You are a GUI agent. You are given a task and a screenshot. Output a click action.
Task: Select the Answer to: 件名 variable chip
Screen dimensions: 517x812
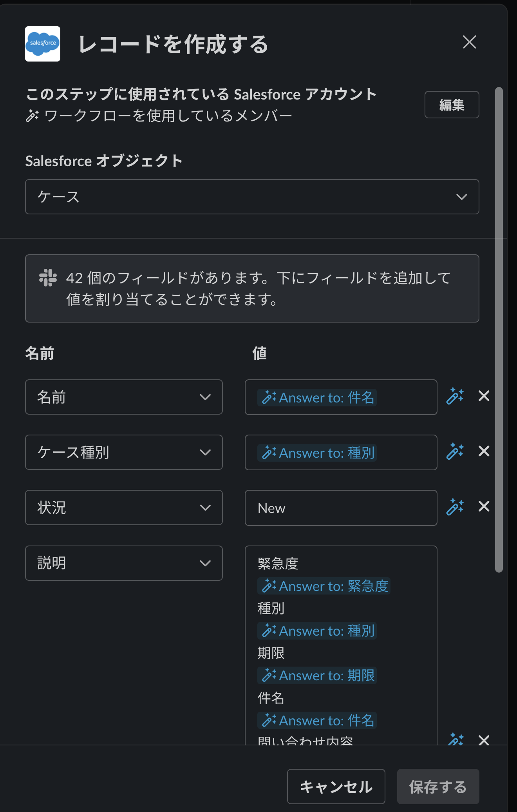[x=318, y=397]
